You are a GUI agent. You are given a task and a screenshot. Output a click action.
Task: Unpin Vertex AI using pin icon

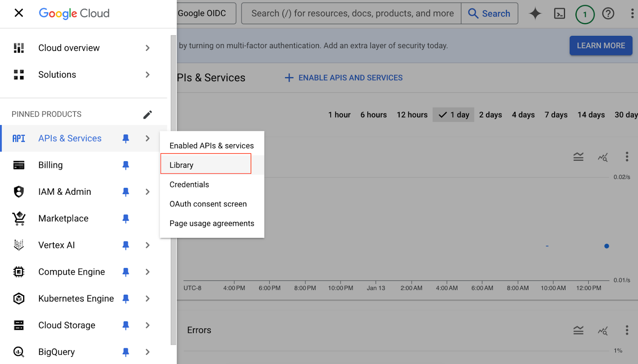pos(126,245)
